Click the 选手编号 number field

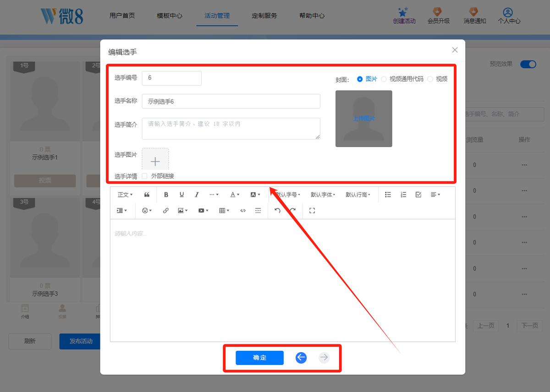coord(172,78)
